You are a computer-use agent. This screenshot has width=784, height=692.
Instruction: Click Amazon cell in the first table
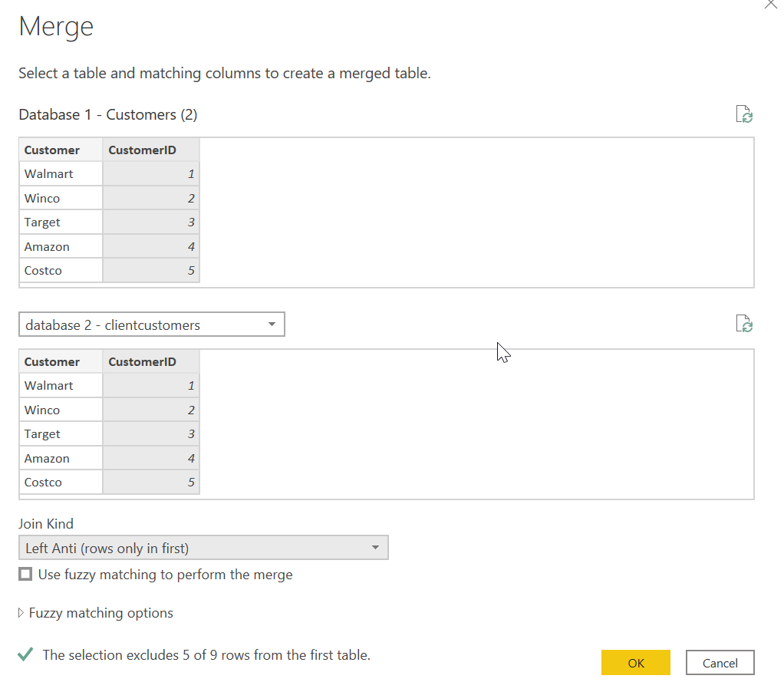coord(61,246)
